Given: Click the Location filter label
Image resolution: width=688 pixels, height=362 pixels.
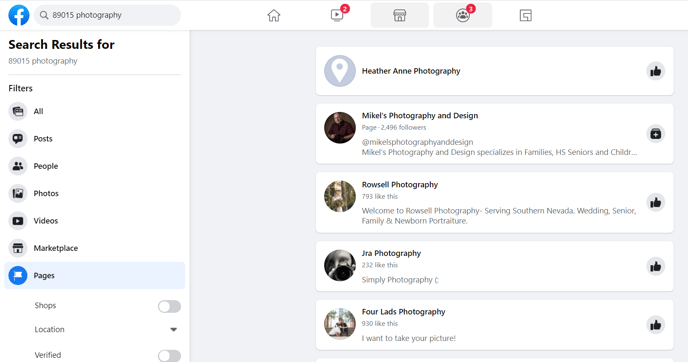Looking at the screenshot, I should (50, 330).
